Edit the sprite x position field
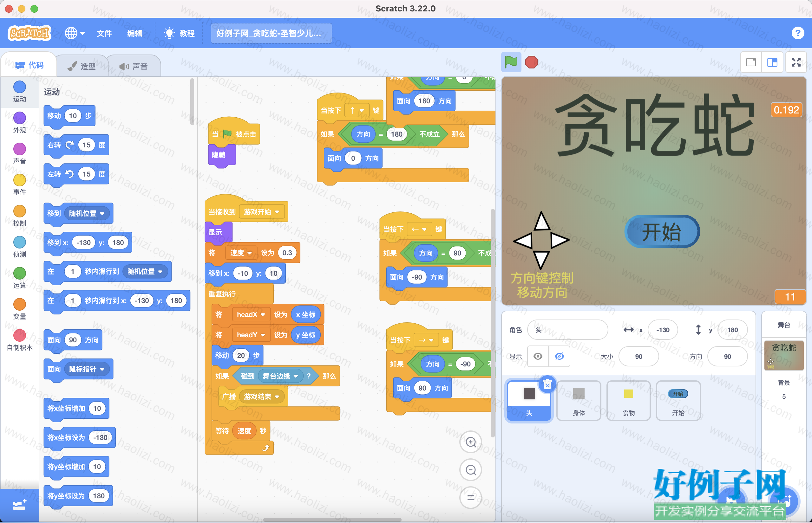The width and height of the screenshot is (812, 523). (663, 329)
